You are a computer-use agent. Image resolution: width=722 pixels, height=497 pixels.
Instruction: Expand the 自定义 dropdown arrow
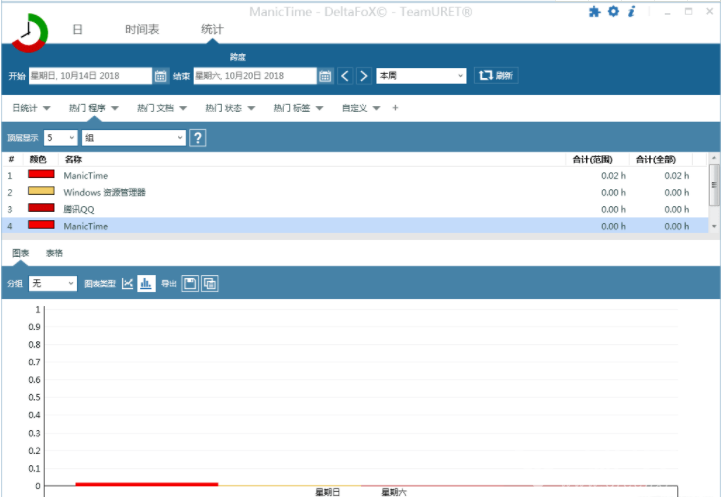point(376,108)
